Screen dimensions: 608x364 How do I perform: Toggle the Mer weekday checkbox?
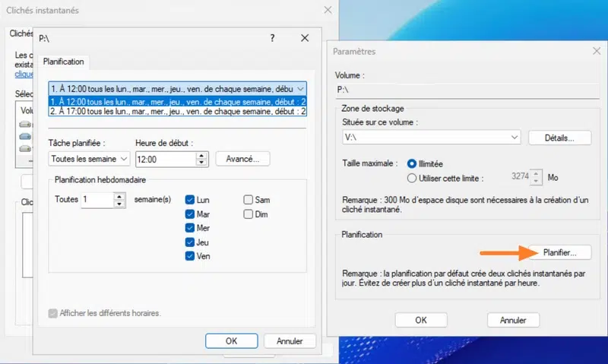(190, 228)
